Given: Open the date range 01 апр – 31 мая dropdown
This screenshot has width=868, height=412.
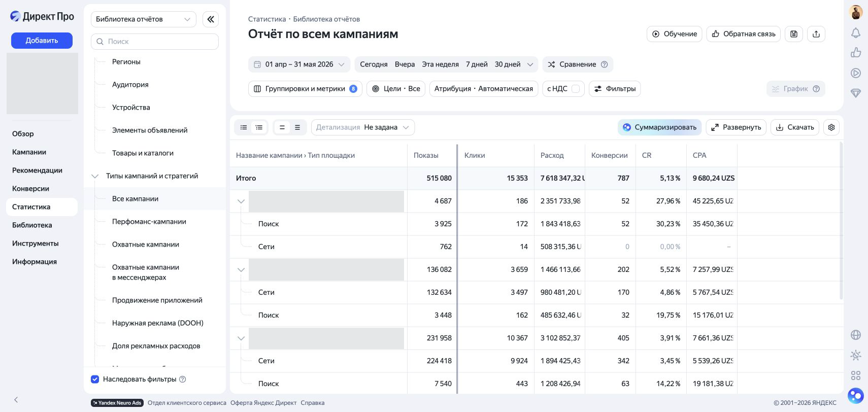Looking at the screenshot, I should (299, 64).
